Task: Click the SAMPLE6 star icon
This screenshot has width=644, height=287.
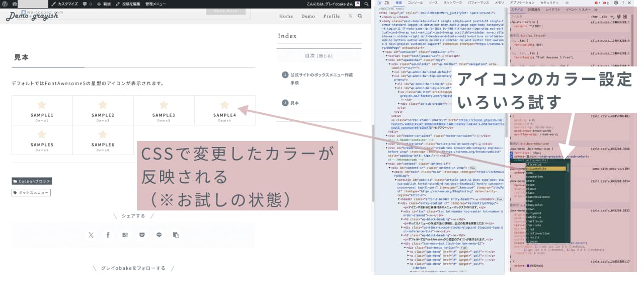Action: coord(103,134)
